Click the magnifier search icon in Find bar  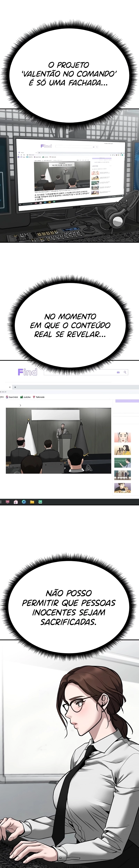tap(125, 372)
